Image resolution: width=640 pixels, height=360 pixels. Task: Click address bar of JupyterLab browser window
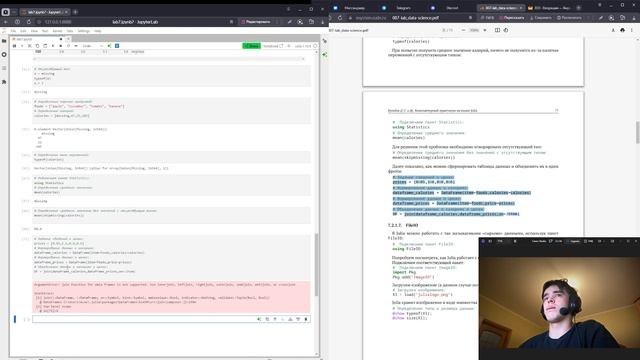tap(135, 22)
